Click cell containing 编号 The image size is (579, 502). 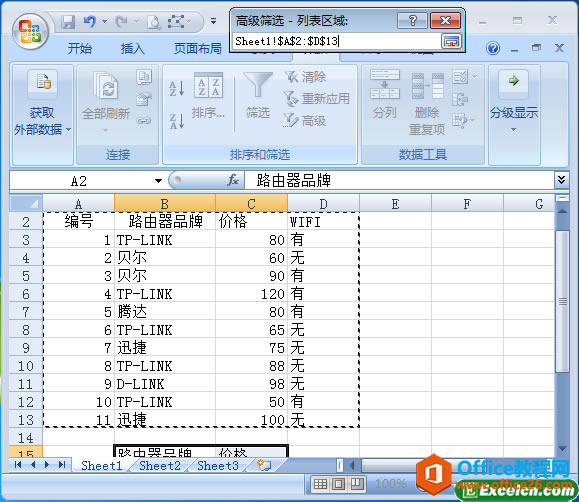click(79, 222)
